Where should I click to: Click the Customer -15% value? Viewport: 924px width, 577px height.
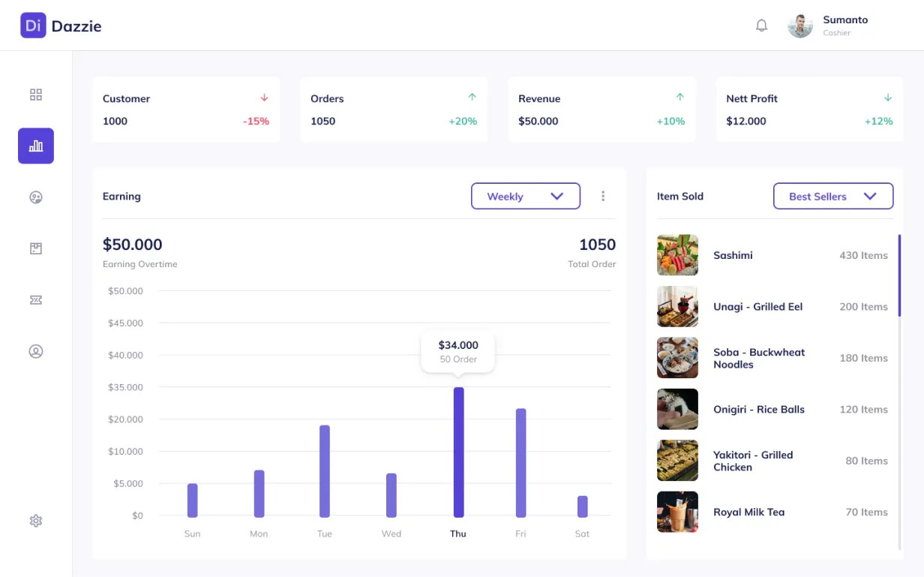click(256, 121)
